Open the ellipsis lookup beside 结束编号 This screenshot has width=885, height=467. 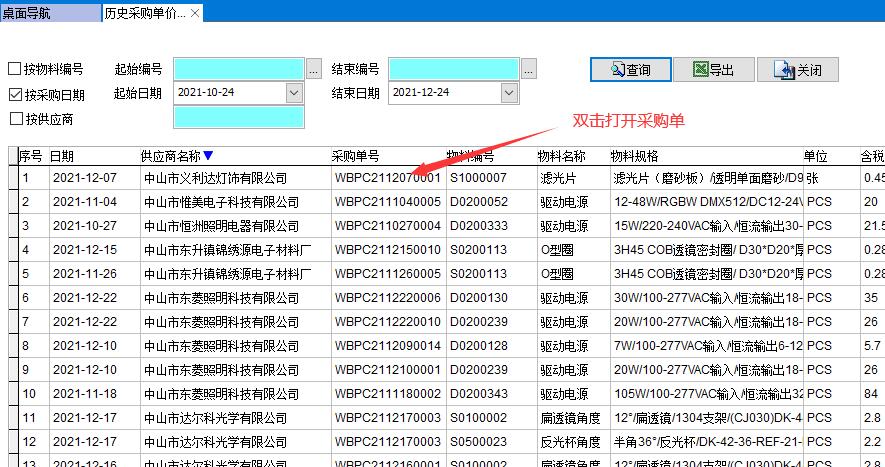528,69
